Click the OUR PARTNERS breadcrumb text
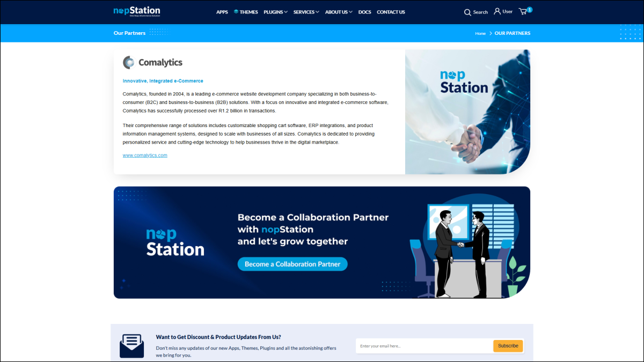644x362 pixels. point(513,33)
